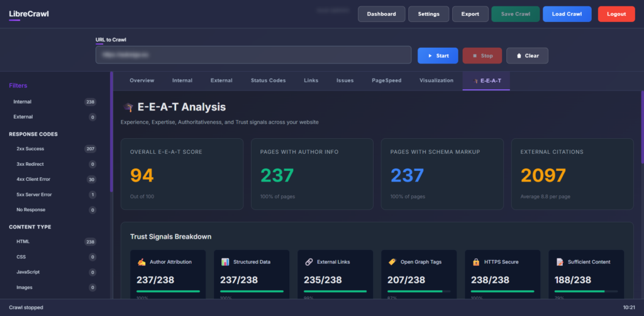
Task: Click the Open Graph Tags progress bar
Action: click(x=419, y=291)
